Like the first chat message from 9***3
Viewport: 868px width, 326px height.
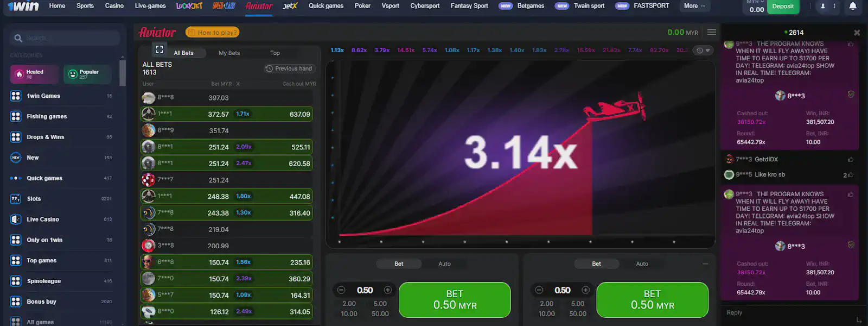(x=851, y=44)
